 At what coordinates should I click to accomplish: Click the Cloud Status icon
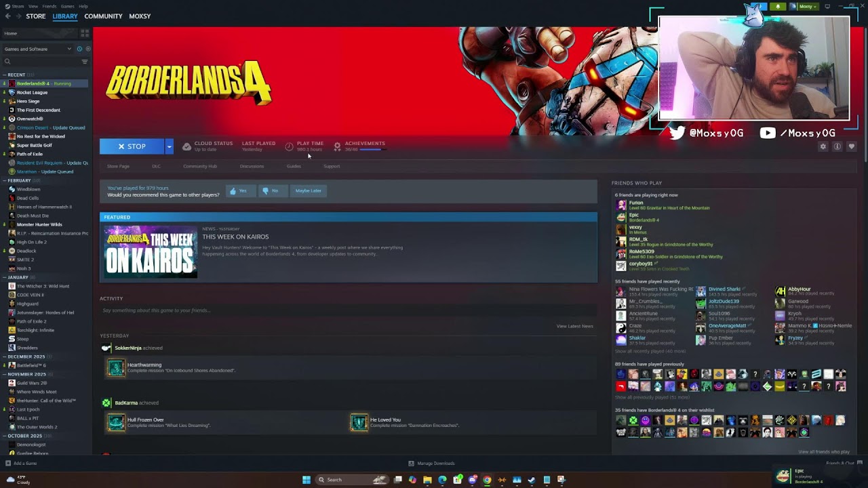pos(186,146)
